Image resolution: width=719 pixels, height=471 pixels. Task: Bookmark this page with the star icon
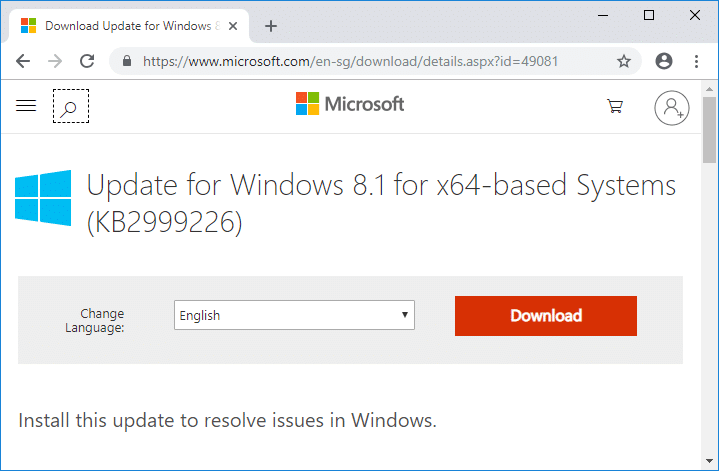[624, 61]
